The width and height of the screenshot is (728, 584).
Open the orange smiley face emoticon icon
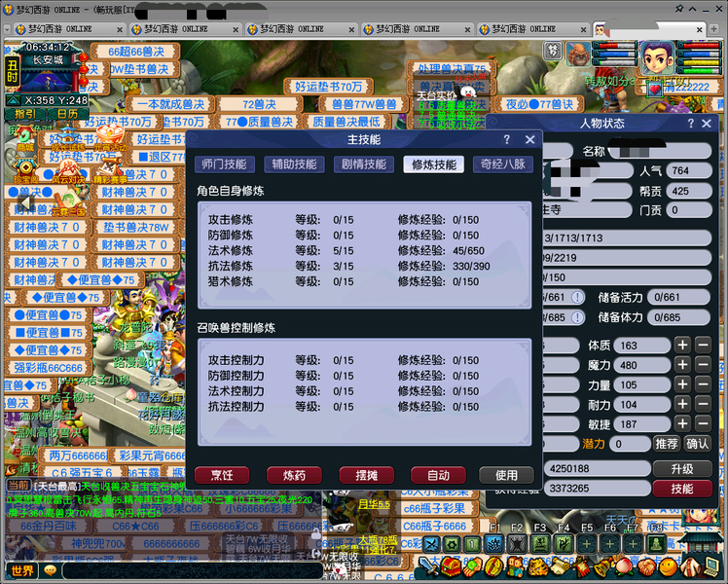pos(668,567)
